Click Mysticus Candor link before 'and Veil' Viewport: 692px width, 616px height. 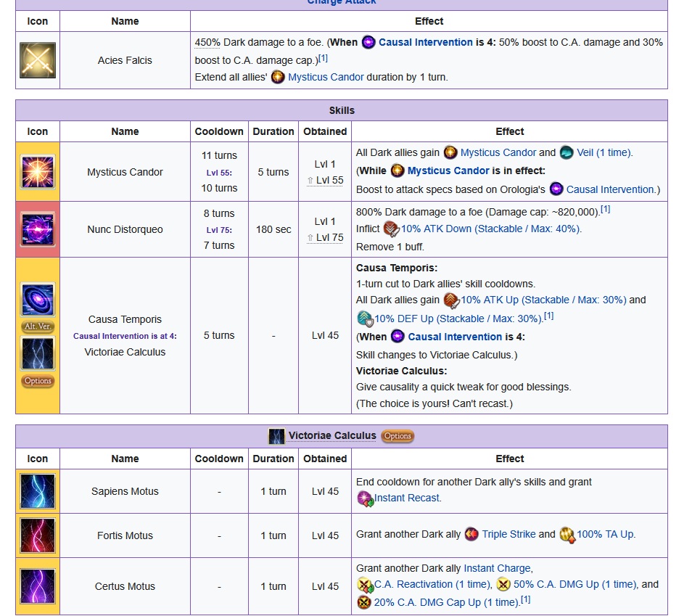coord(498,153)
